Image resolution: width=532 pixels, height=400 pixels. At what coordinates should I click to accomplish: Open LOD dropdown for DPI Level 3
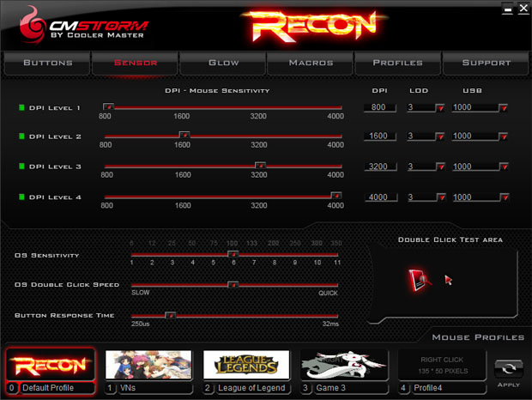pos(440,167)
